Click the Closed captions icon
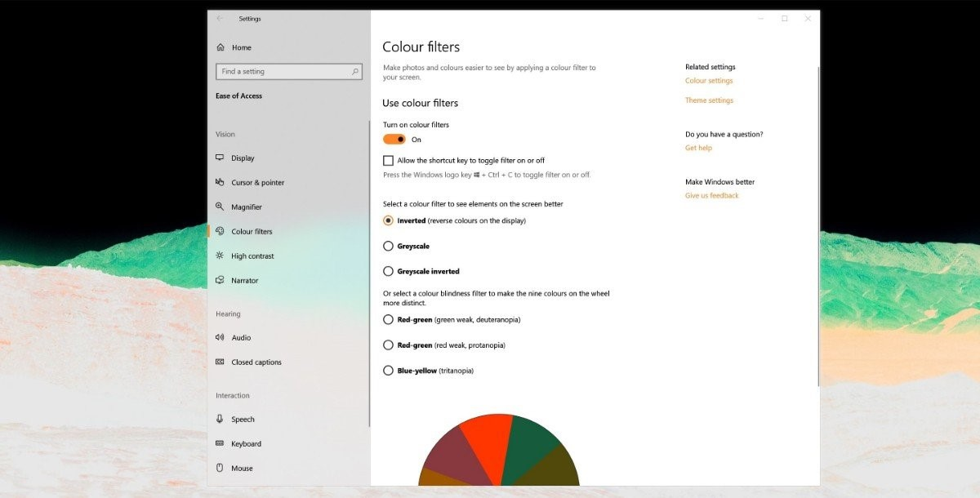 click(x=220, y=362)
